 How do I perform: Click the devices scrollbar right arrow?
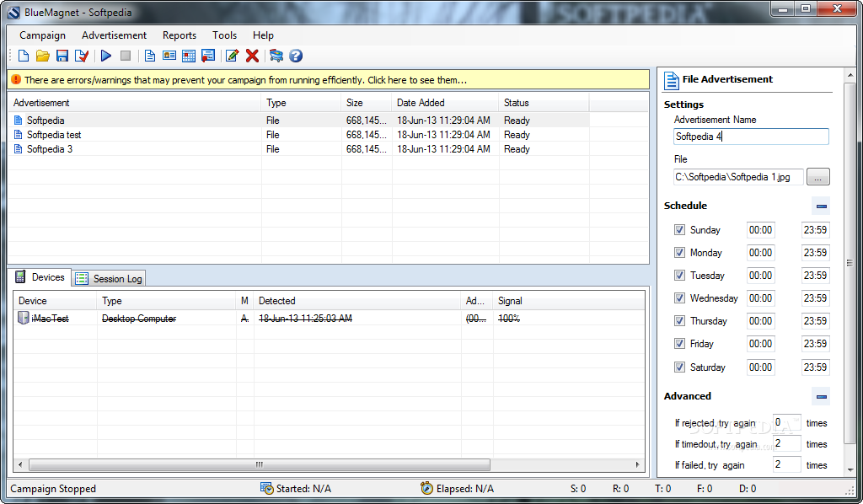(x=637, y=465)
